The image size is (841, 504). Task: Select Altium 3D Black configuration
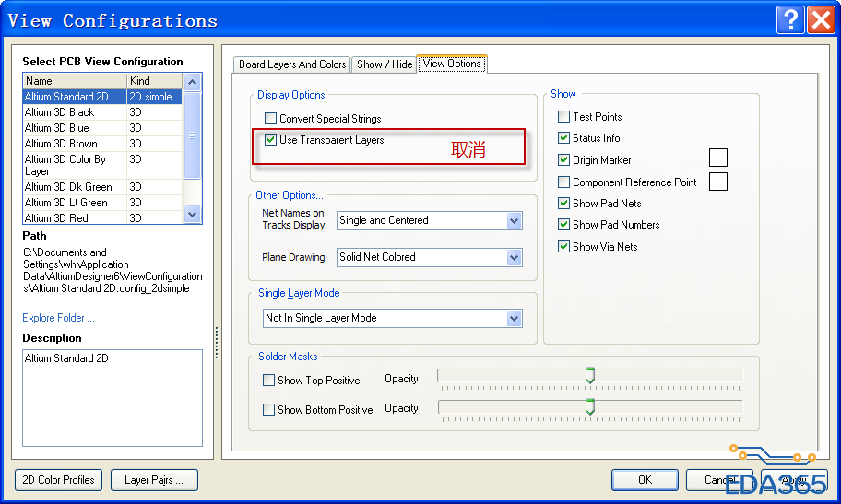[102, 112]
